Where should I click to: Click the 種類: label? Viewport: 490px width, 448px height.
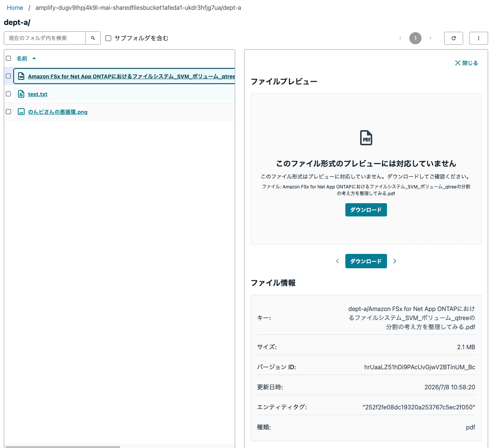[x=264, y=427]
